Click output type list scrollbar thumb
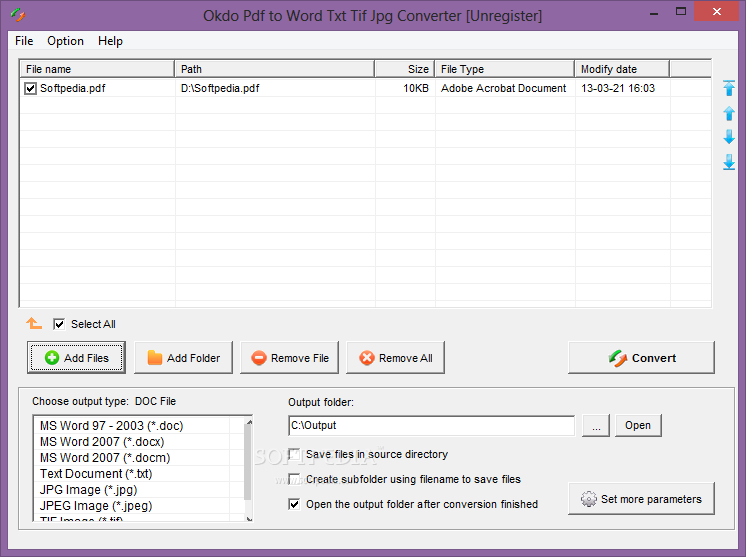The image size is (746, 557). click(248, 462)
